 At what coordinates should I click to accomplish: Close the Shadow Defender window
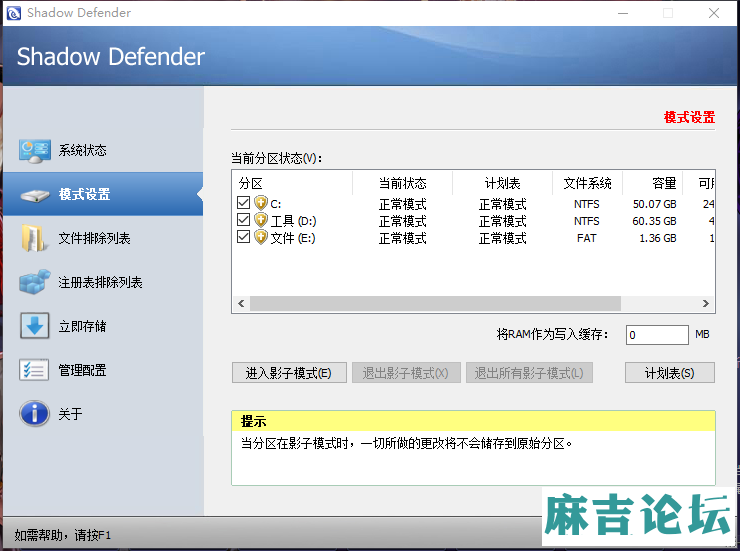click(x=714, y=13)
